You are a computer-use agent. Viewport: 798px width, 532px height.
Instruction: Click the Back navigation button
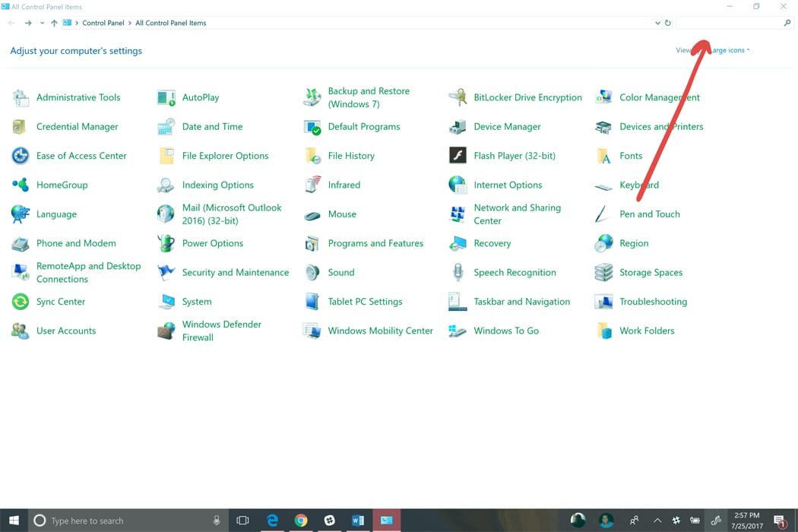pos(11,23)
